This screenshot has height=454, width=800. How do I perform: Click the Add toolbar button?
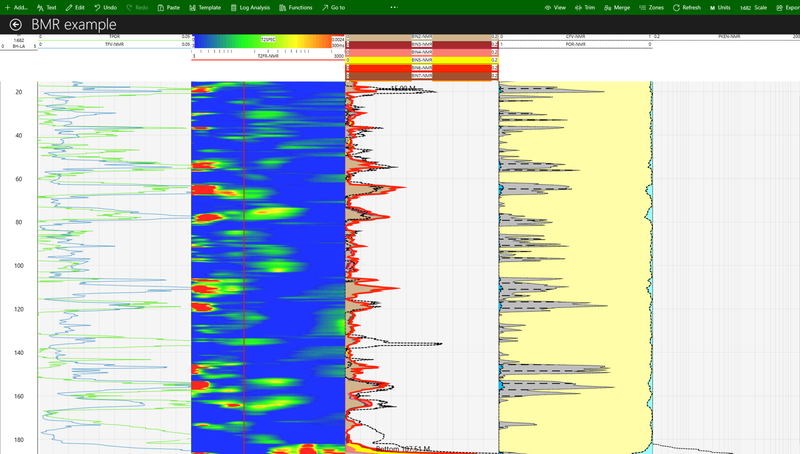point(16,8)
